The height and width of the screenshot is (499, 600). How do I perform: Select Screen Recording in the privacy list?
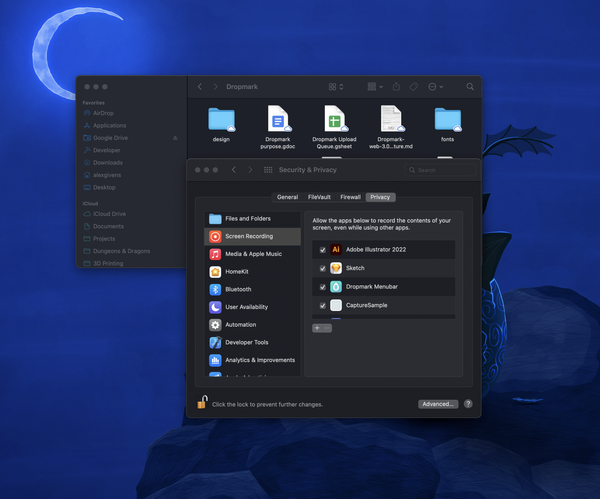[252, 236]
